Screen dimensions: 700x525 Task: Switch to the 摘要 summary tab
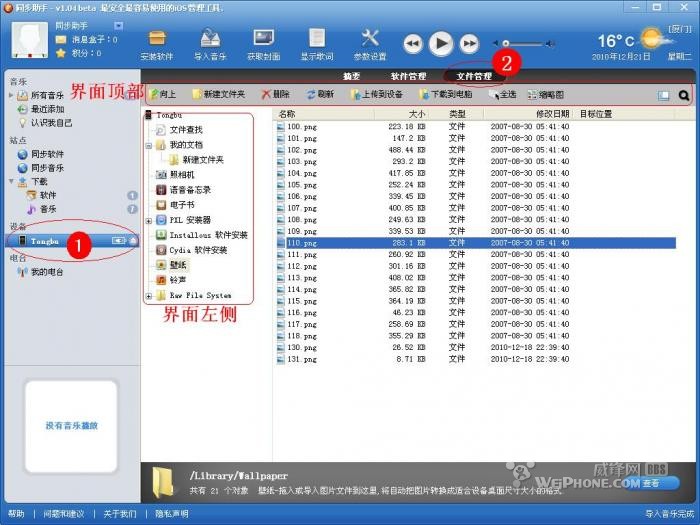[351, 76]
